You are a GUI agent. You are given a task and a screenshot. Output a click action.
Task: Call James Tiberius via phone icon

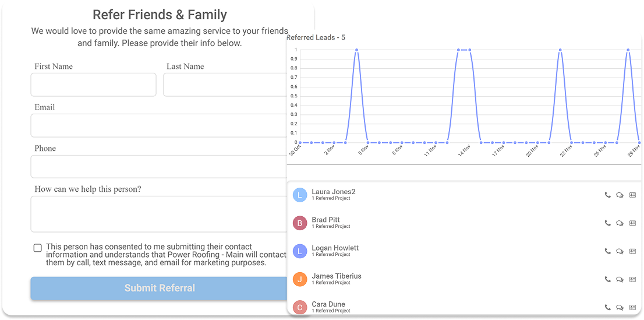click(x=607, y=279)
